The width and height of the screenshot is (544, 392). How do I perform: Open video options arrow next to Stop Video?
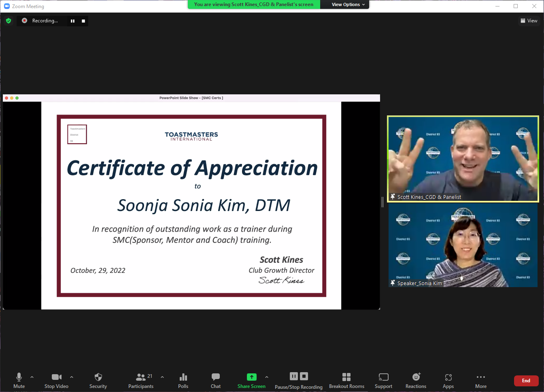72,377
